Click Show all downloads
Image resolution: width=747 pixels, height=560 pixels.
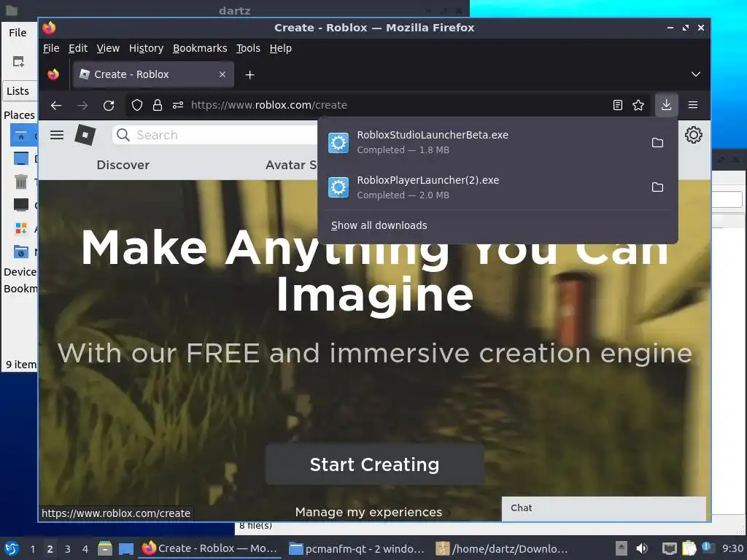[x=379, y=225]
